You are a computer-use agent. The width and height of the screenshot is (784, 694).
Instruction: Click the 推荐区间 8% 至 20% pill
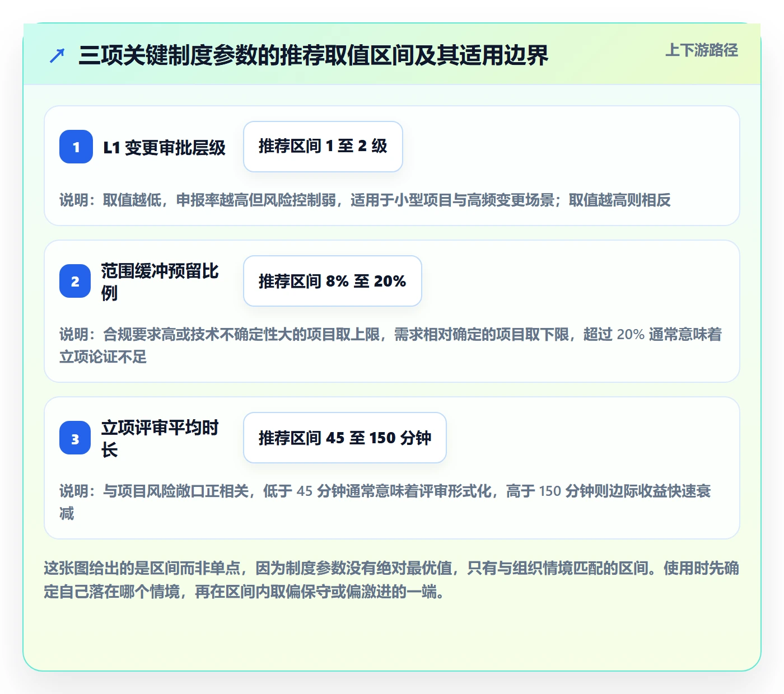tap(333, 281)
